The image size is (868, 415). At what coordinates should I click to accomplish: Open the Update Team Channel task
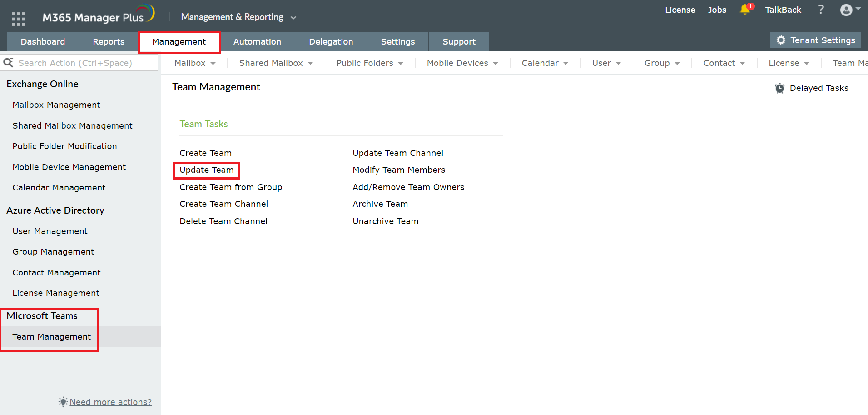(398, 153)
